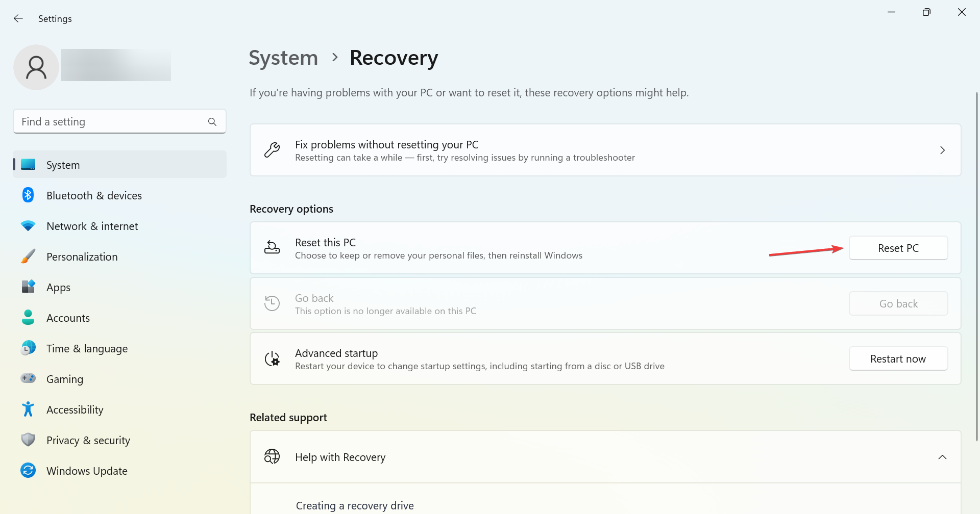Click the Windows Update sync icon
Screen dimensions: 980x514
(28, 471)
